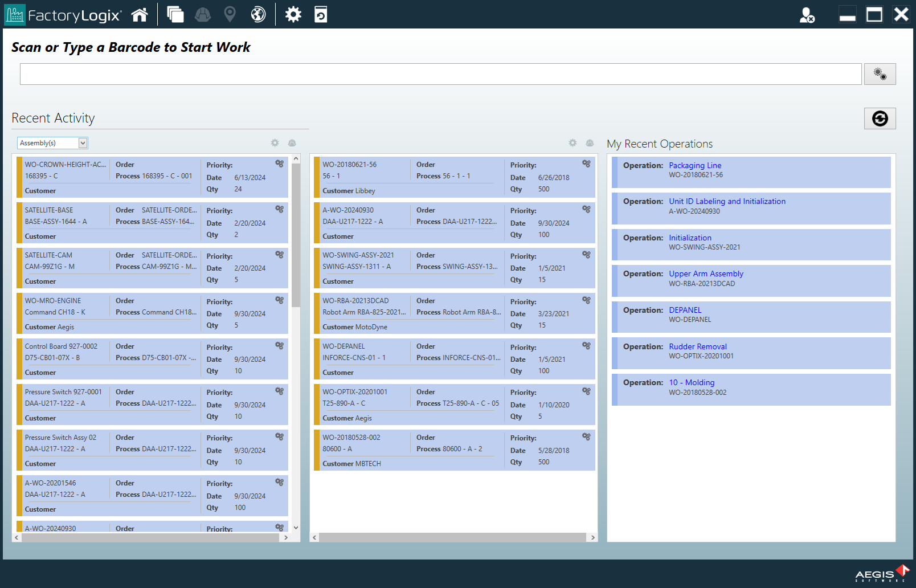Viewport: 916px width, 588px height.
Task: Open the Settings gear in the toolbar
Action: (x=293, y=14)
